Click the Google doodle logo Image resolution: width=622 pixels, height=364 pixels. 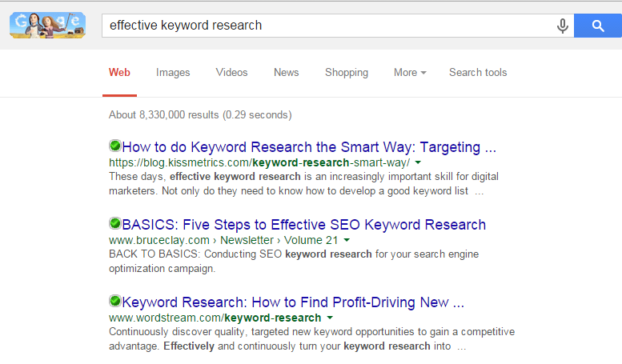47,25
